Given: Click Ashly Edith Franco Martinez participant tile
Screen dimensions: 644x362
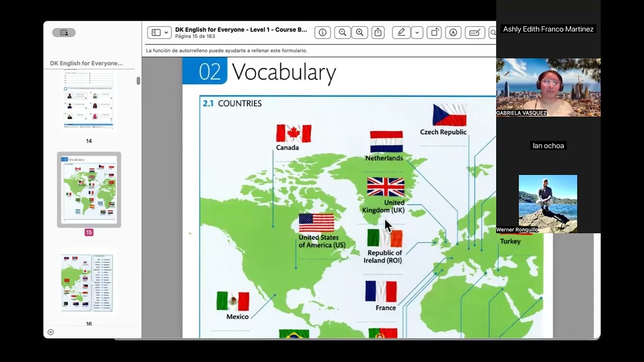Looking at the screenshot, I should pos(548,29).
